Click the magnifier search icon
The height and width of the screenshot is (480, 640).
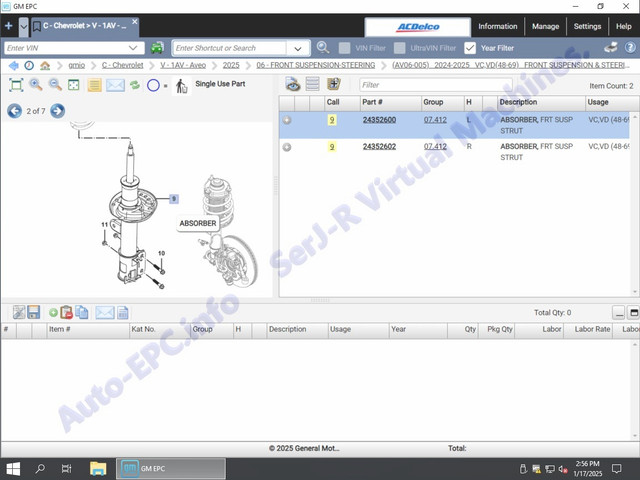click(x=322, y=48)
